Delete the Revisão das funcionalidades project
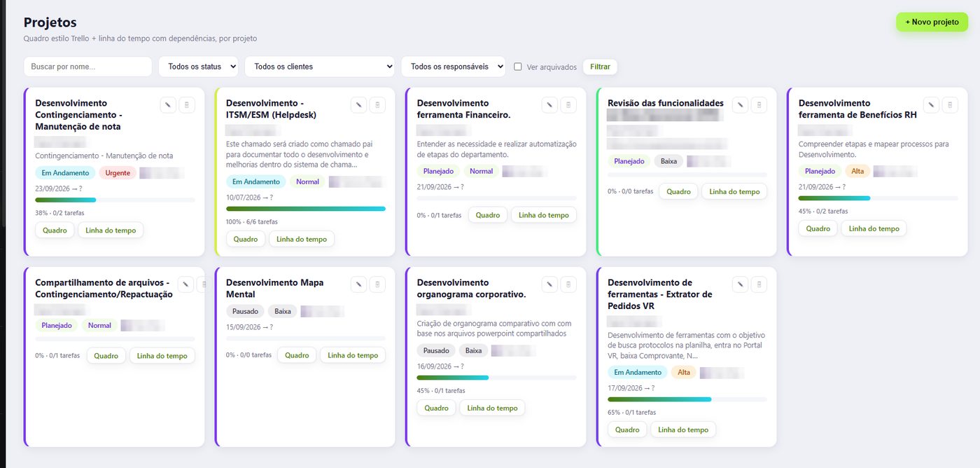 (759, 105)
